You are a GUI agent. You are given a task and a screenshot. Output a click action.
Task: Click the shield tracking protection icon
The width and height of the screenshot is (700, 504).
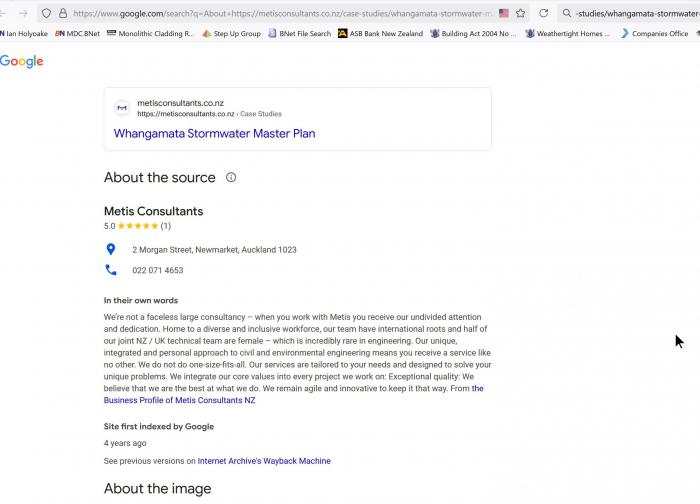point(46,13)
